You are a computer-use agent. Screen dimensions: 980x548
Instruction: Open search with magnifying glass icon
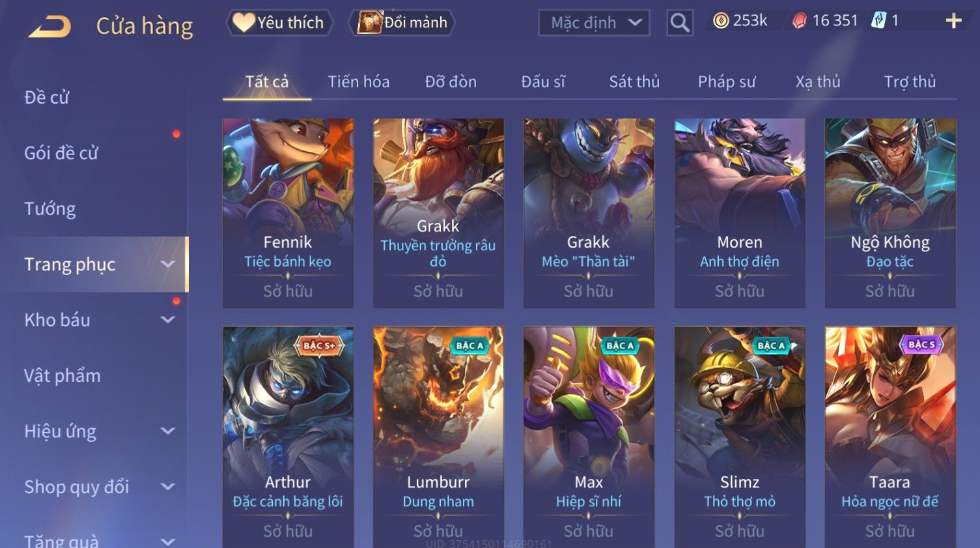(679, 23)
